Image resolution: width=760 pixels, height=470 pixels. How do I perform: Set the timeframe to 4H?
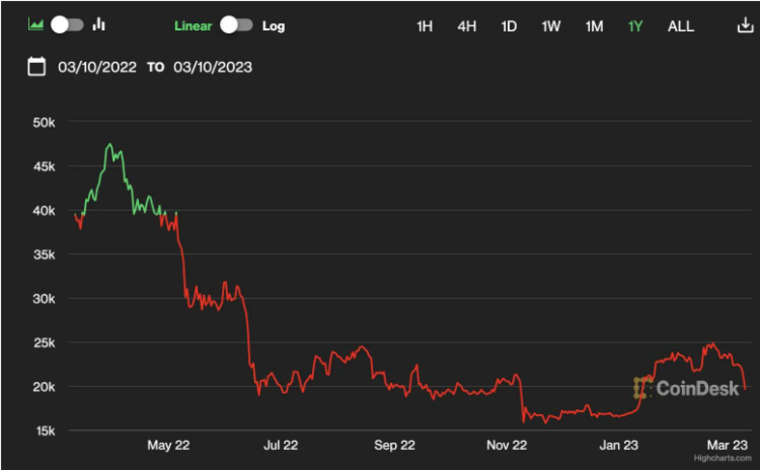click(x=467, y=26)
